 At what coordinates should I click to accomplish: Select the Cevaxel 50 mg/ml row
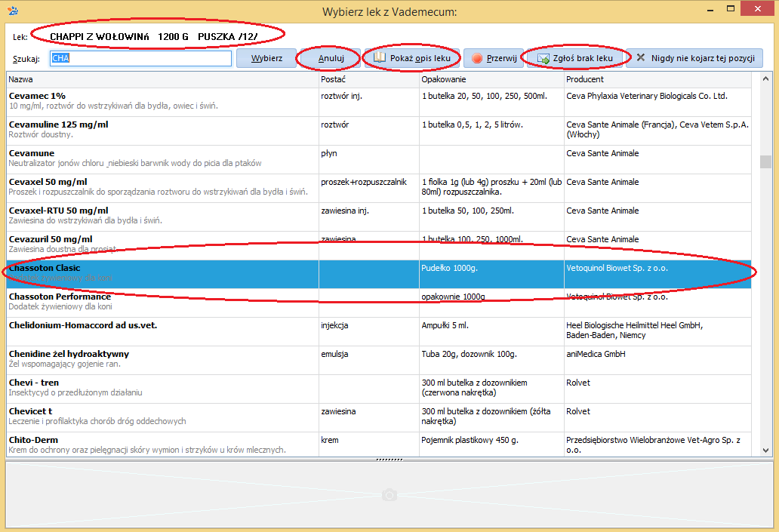(379, 188)
